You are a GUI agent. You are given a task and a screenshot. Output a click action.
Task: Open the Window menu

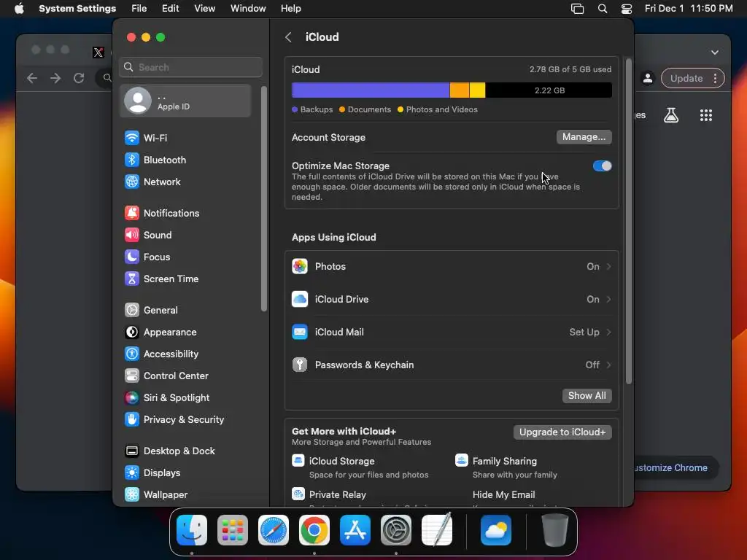248,9
